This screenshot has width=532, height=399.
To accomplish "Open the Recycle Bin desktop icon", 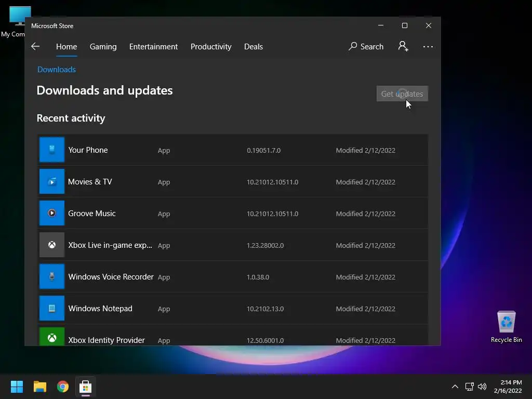I will click(x=506, y=327).
